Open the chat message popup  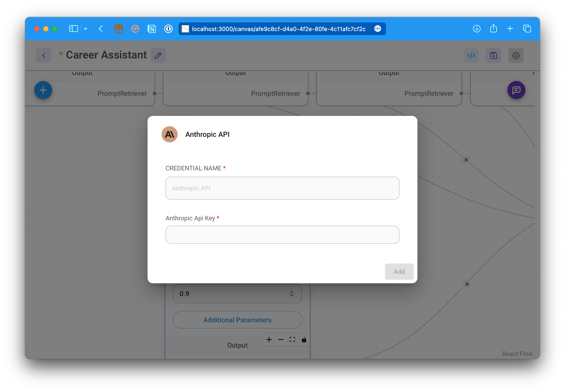point(516,90)
